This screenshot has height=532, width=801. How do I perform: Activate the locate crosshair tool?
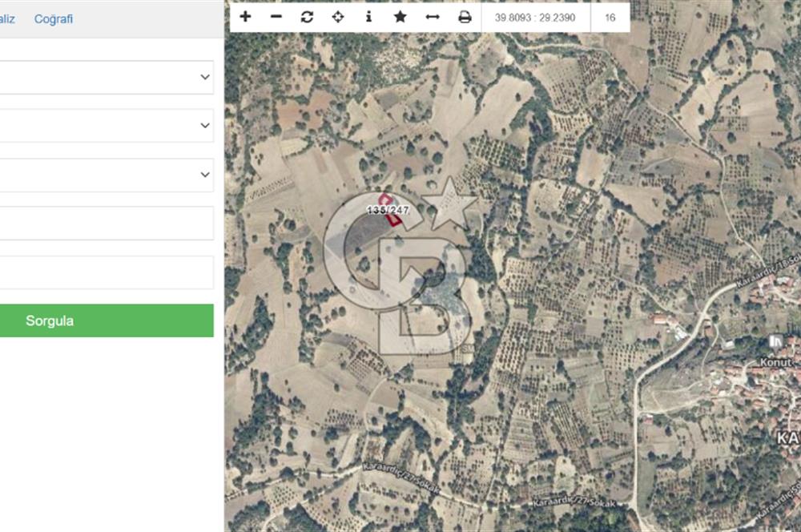pos(338,17)
